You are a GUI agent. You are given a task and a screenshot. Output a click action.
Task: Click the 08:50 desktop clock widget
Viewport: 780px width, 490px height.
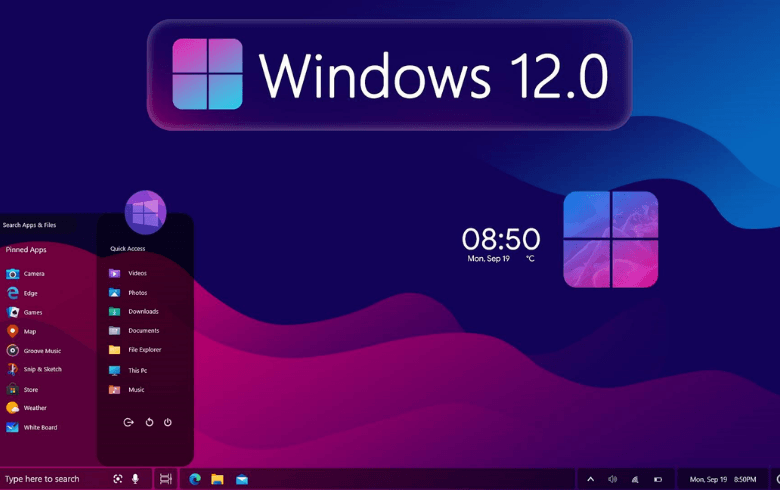[x=501, y=239]
